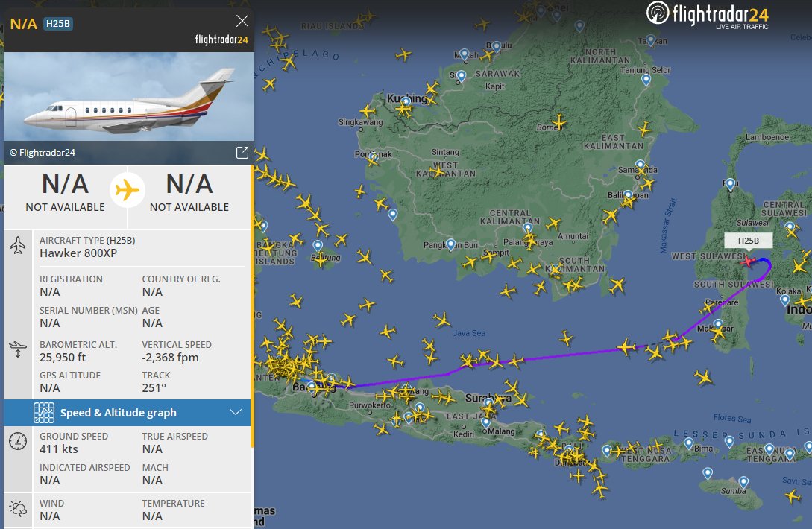The height and width of the screenshot is (529, 812).
Task: Close the aircraft info panel
Action: [242, 21]
